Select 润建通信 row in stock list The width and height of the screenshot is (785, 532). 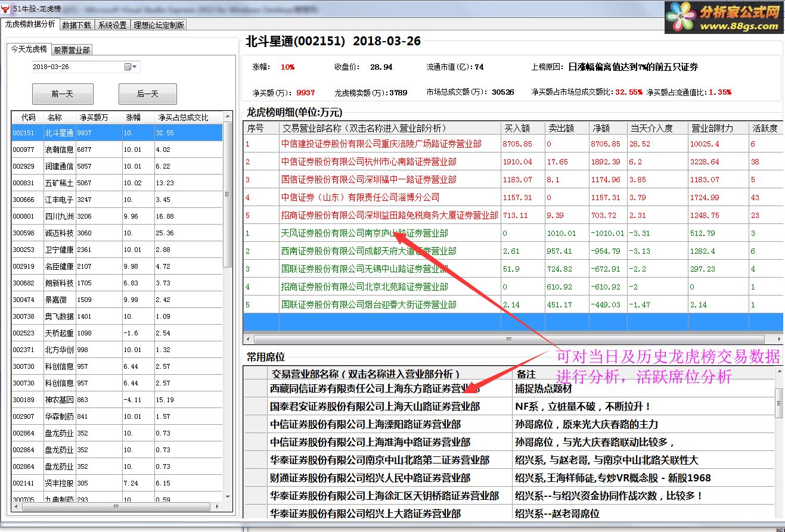117,166
